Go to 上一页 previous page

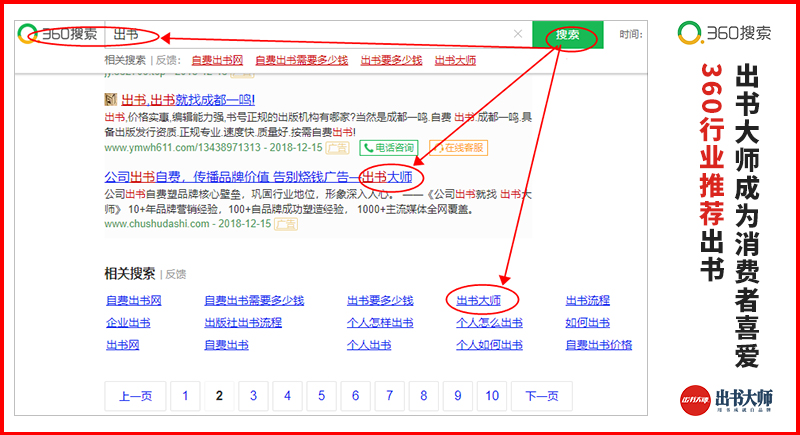pyautogui.click(x=135, y=396)
